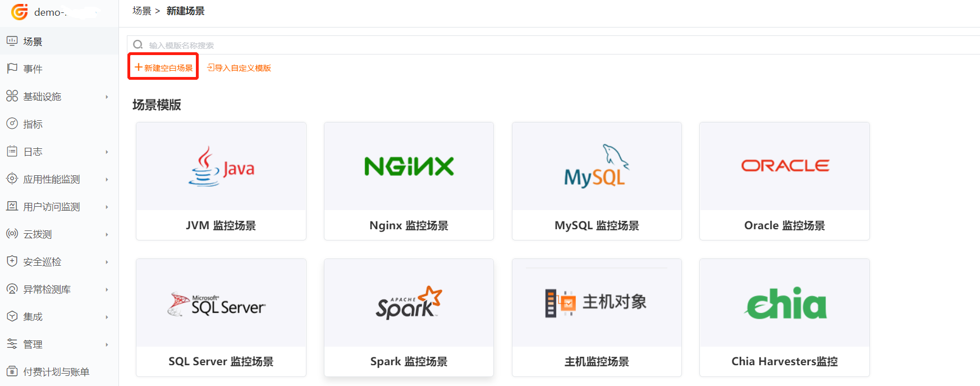Click the import icon beside 导入自定义模版
Viewport: 980px width, 386px height.
click(210, 67)
